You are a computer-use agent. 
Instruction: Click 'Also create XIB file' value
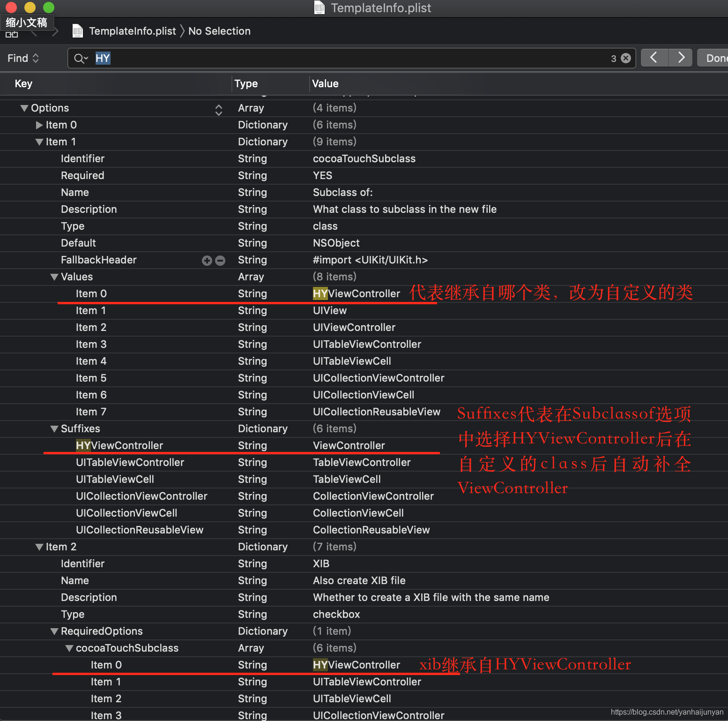[x=359, y=581]
